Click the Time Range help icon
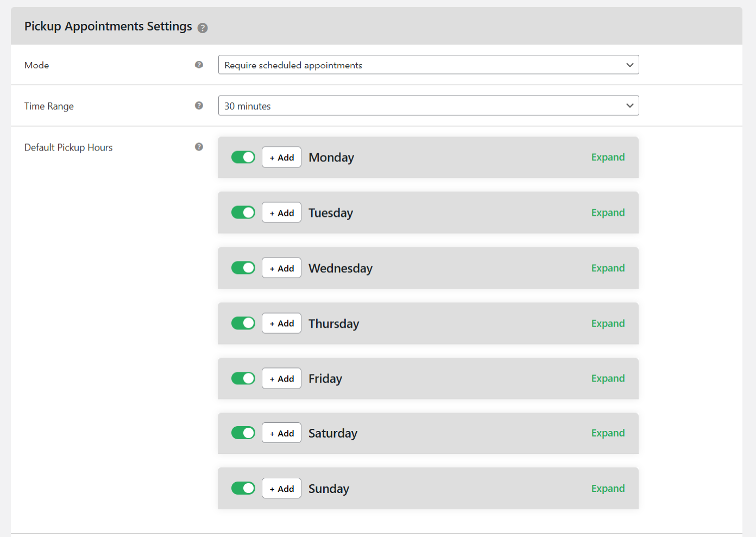The height and width of the screenshot is (537, 756). (x=199, y=105)
